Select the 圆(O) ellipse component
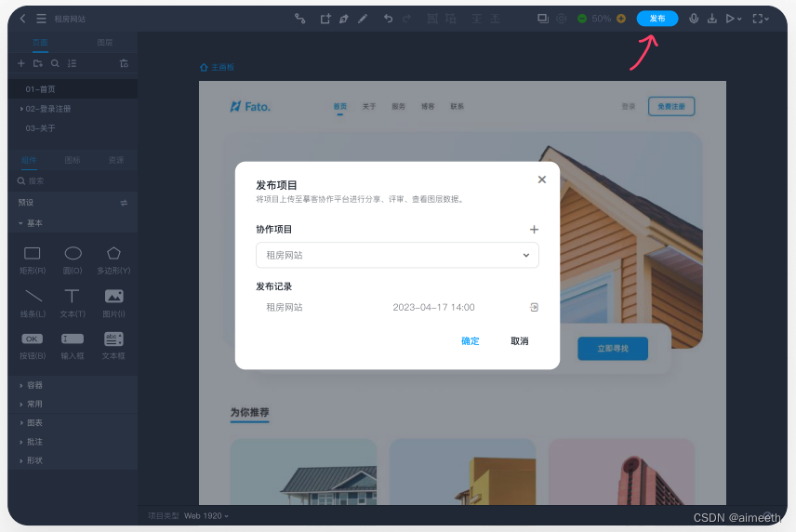 73,259
